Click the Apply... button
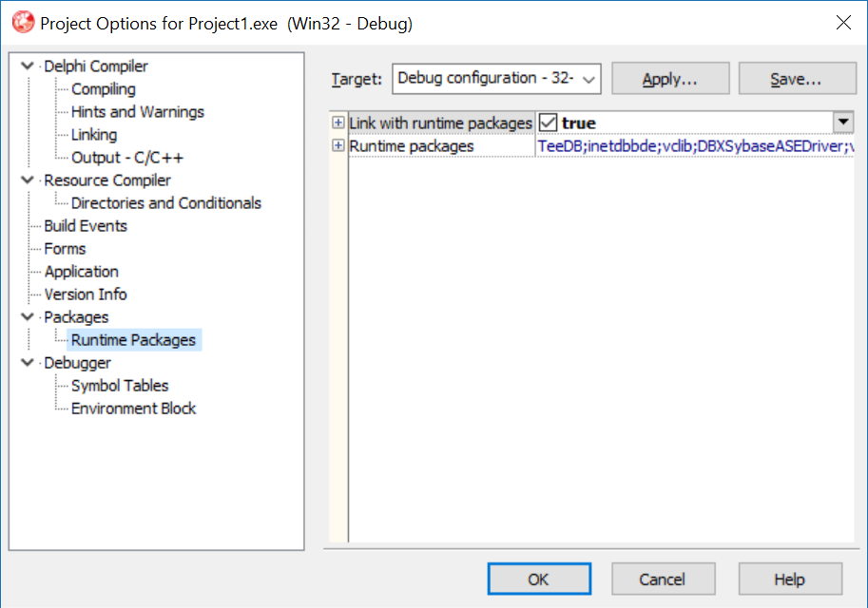The width and height of the screenshot is (868, 608). (670, 79)
